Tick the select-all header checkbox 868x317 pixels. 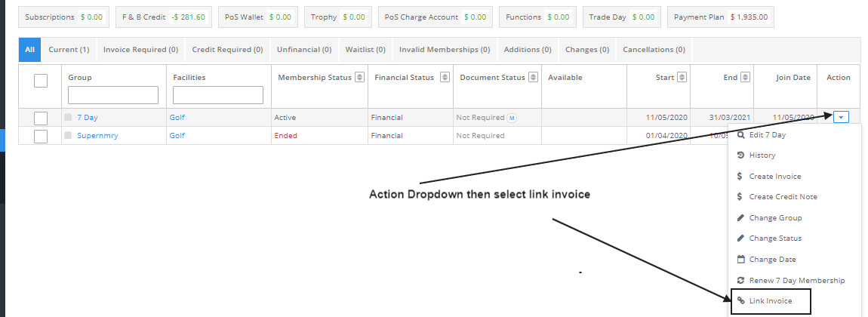pos(41,81)
